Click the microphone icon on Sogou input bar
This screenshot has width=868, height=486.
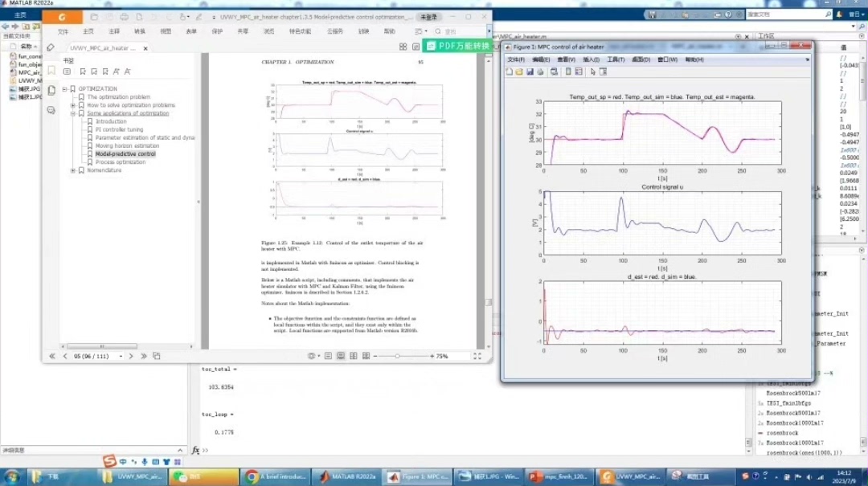pyautogui.click(x=145, y=462)
